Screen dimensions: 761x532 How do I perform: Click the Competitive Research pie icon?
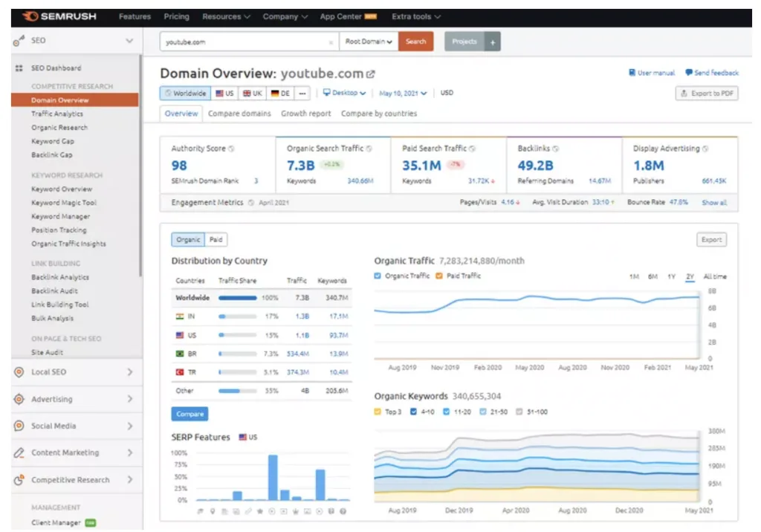point(19,479)
